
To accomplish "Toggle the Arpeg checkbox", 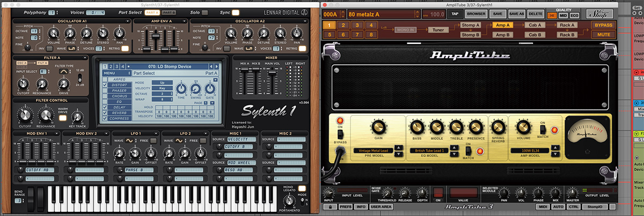I will [x=105, y=79].
